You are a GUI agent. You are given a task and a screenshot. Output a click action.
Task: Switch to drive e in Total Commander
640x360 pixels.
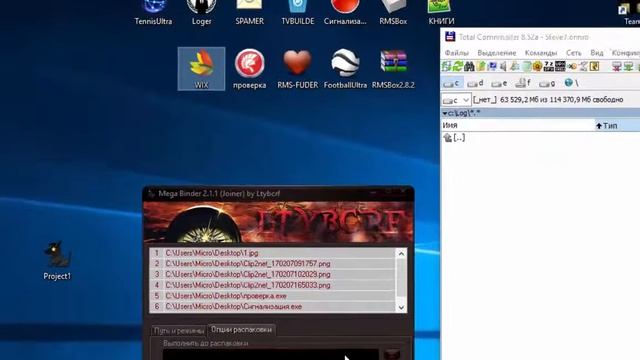coord(499,83)
